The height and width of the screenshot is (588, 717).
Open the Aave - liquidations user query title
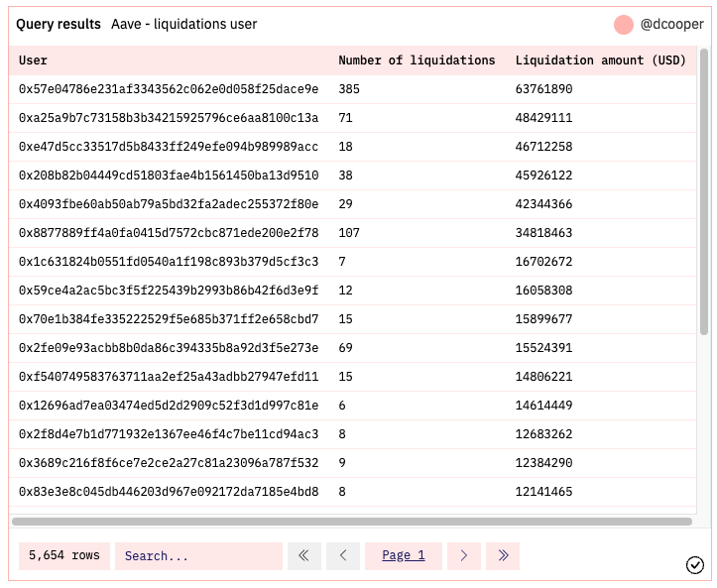(183, 24)
